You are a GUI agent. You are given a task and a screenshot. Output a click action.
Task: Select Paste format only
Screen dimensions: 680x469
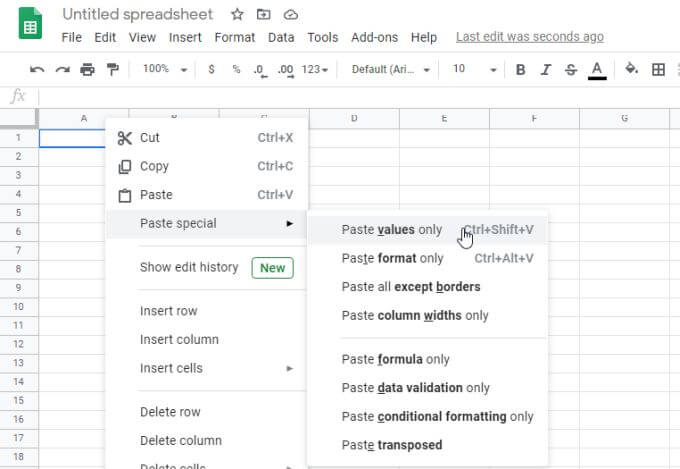[x=392, y=258]
